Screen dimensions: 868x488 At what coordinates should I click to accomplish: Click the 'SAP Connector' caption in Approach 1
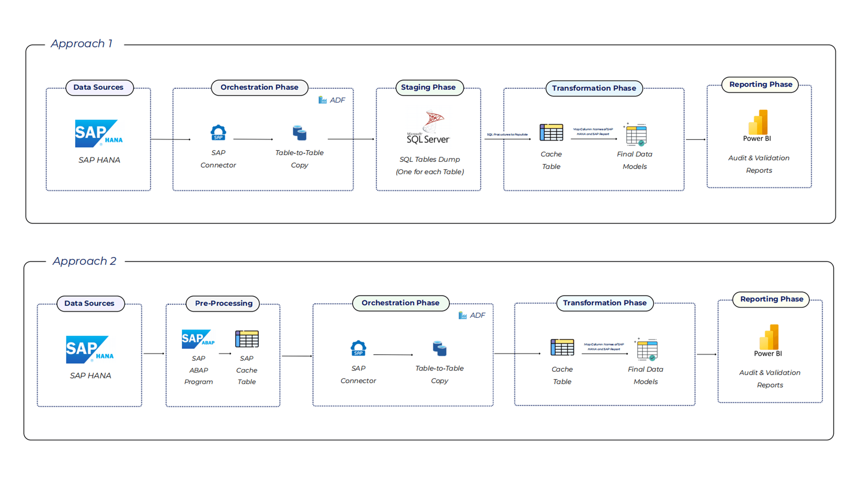click(218, 159)
